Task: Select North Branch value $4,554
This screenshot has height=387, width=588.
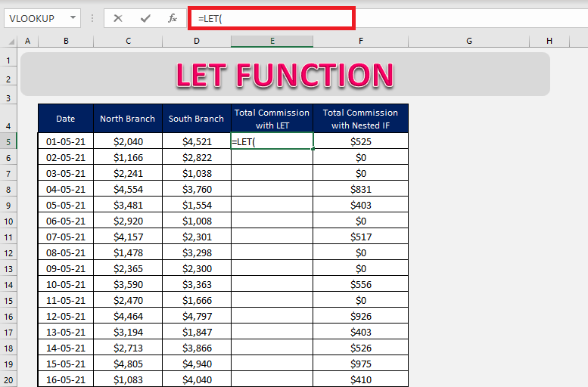Action: pyautogui.click(x=128, y=189)
